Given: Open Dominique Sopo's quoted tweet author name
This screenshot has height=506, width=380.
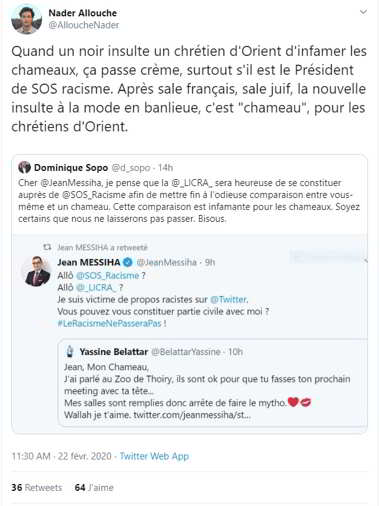Looking at the screenshot, I should click(71, 167).
